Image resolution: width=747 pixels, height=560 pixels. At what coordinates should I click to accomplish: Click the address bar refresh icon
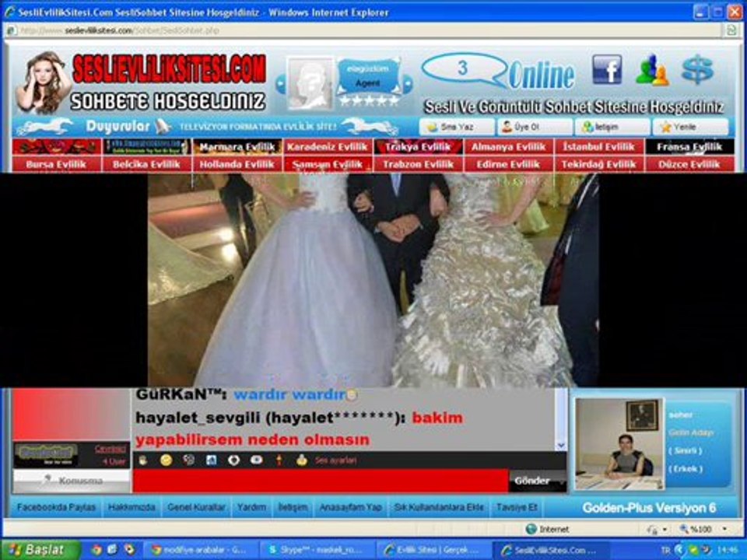point(731,30)
